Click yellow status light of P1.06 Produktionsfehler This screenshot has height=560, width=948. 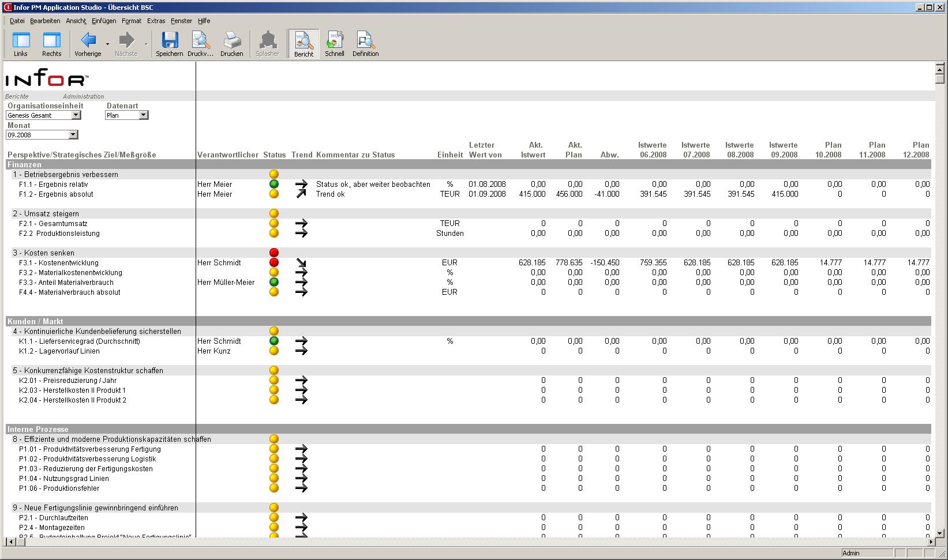coord(274,488)
